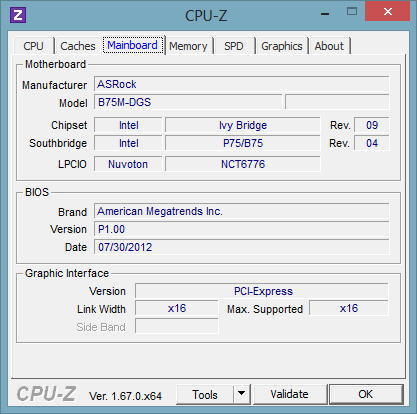Click the empty field beside Model
The image size is (417, 414).
coord(337,102)
